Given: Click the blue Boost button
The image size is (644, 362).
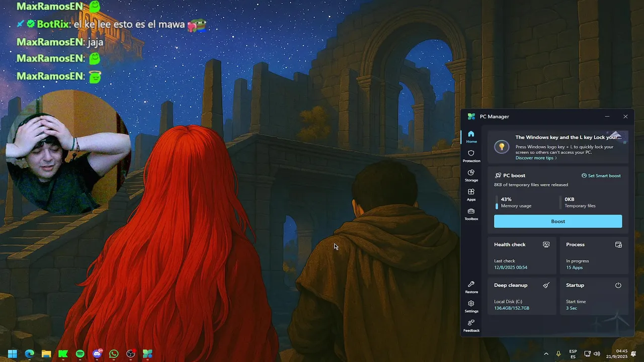Looking at the screenshot, I should pyautogui.click(x=558, y=221).
